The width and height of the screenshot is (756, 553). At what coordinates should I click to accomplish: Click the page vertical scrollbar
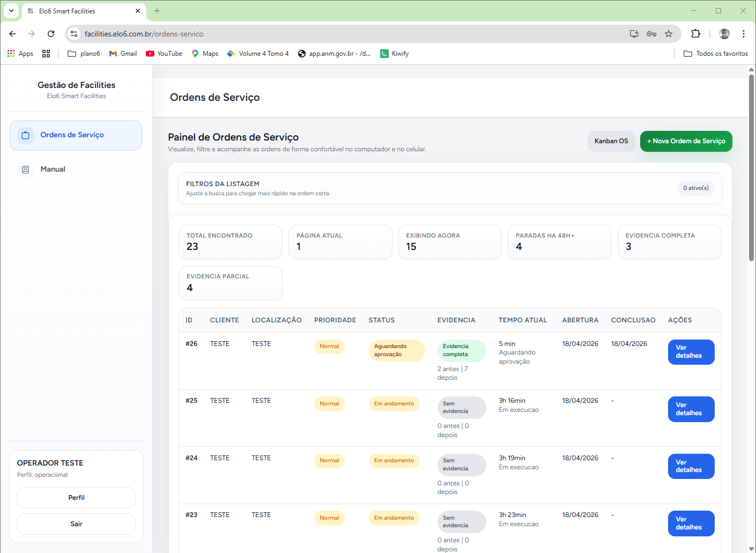751,168
